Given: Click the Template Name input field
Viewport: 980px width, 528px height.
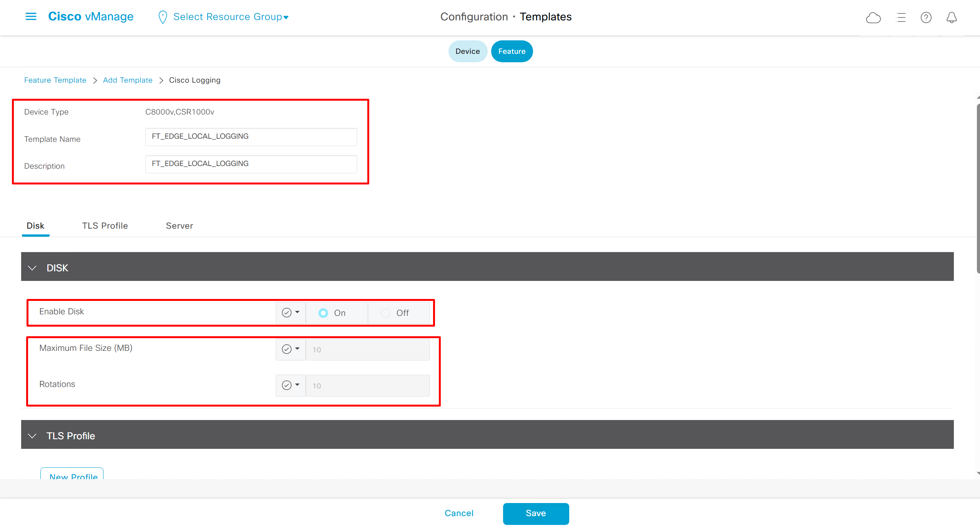Looking at the screenshot, I should pos(251,137).
